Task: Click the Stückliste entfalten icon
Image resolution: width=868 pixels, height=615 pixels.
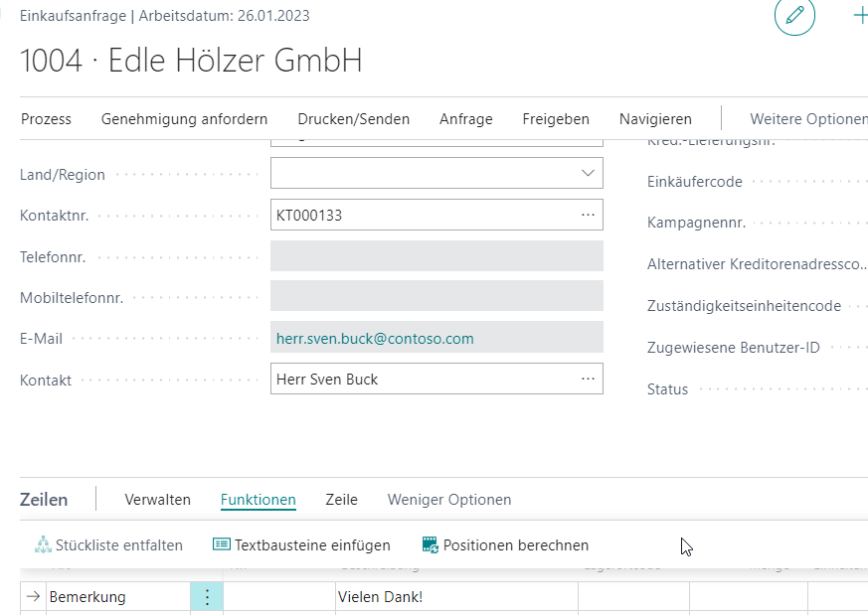Action: point(43,544)
